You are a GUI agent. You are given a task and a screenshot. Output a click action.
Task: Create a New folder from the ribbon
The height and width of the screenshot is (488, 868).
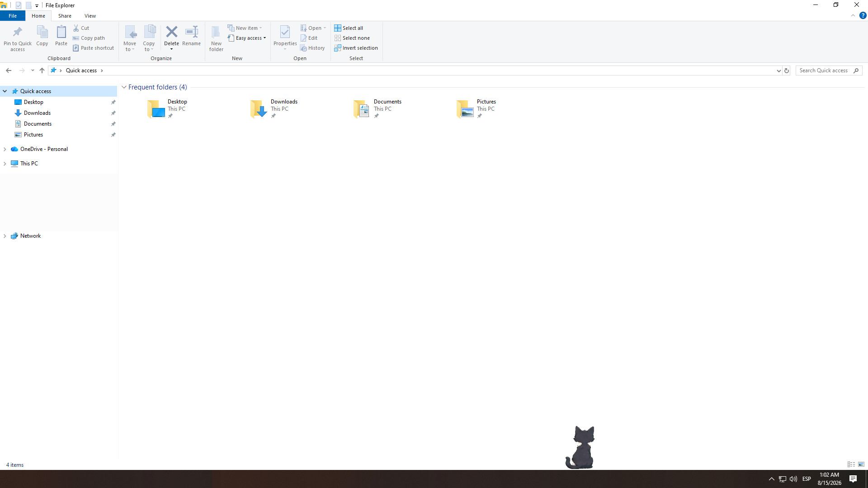click(x=216, y=38)
